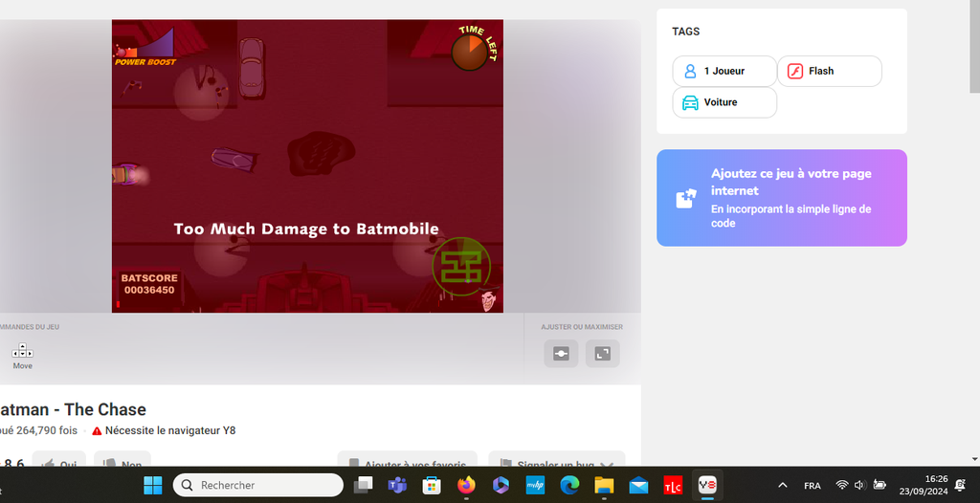Open the Mail app from the taskbar
This screenshot has height=503, width=980.
638,485
